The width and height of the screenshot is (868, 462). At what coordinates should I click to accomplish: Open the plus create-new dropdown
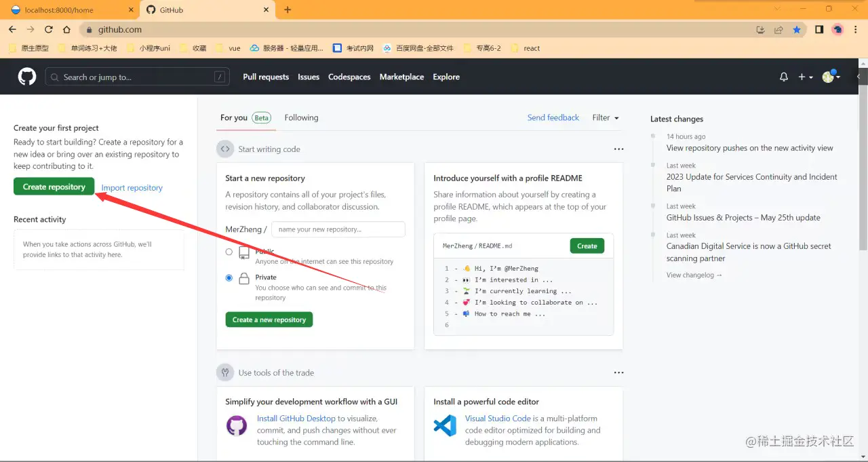click(x=806, y=77)
